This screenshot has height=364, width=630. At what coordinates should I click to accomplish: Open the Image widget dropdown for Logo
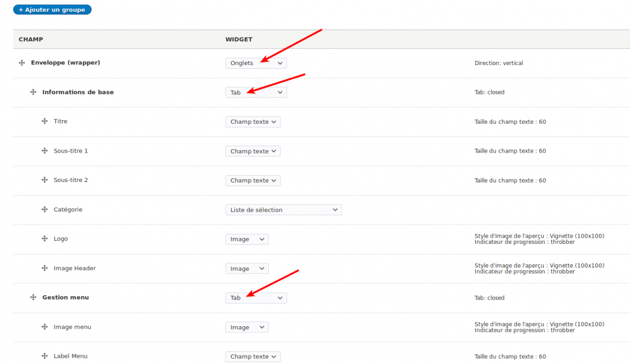(x=247, y=240)
